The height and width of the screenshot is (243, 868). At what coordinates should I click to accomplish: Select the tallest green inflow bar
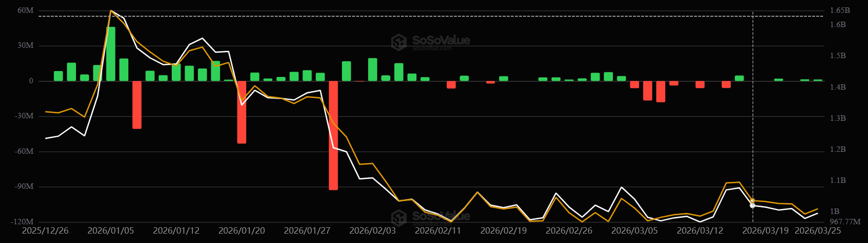pyautogui.click(x=111, y=54)
